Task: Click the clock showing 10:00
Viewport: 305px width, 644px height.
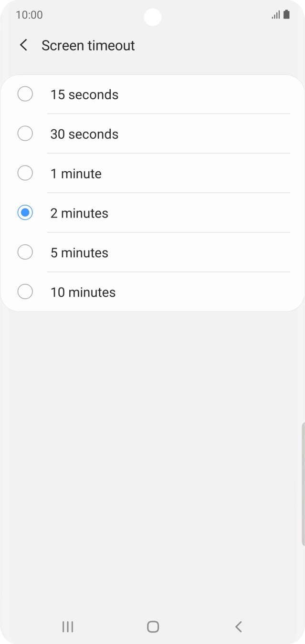Action: (x=30, y=15)
